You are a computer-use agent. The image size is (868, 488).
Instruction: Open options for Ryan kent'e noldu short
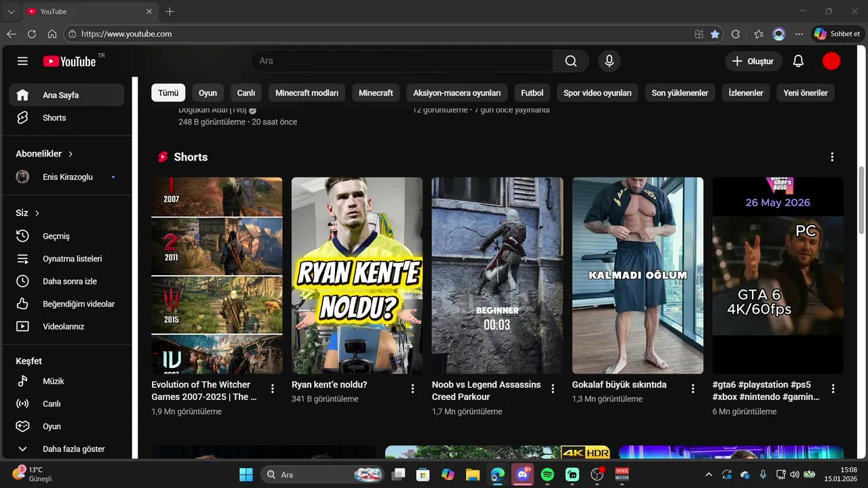pyautogui.click(x=412, y=388)
